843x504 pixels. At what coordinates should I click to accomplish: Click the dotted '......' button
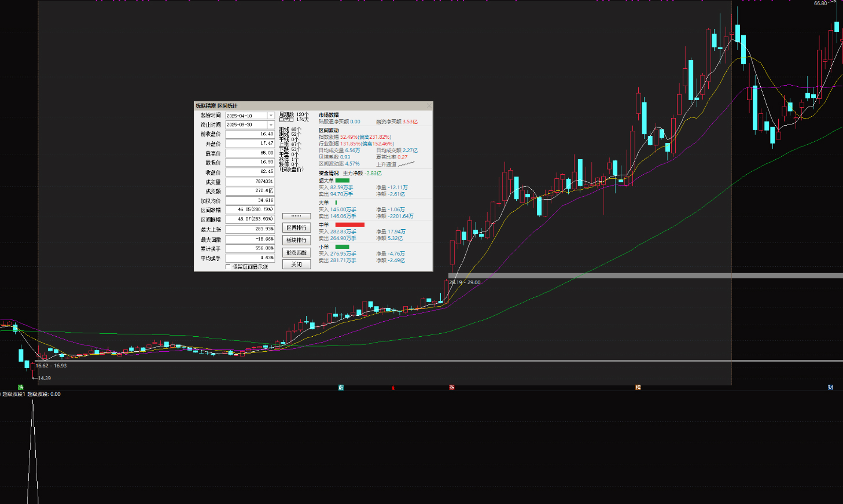click(296, 216)
